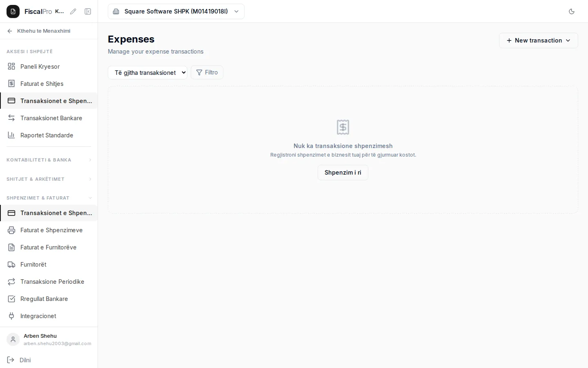Image resolution: width=588 pixels, height=368 pixels.
Task: Click Raportet Standarde chart icon
Action: pyautogui.click(x=11, y=135)
